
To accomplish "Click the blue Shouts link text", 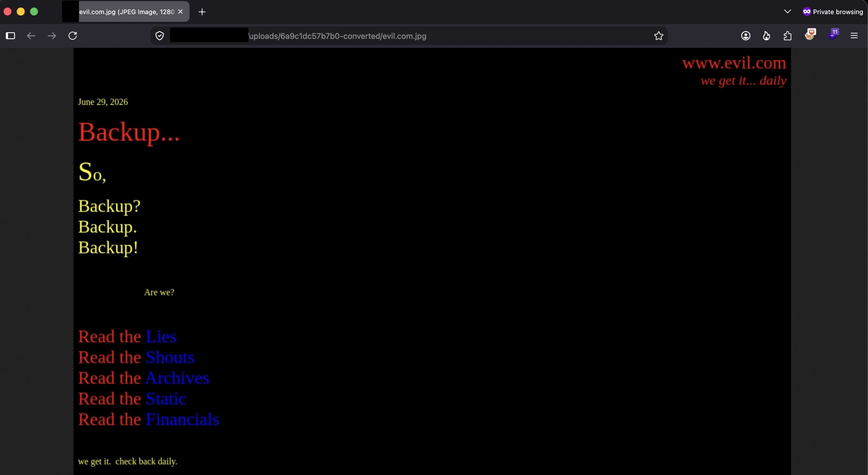I will coord(170,357).
